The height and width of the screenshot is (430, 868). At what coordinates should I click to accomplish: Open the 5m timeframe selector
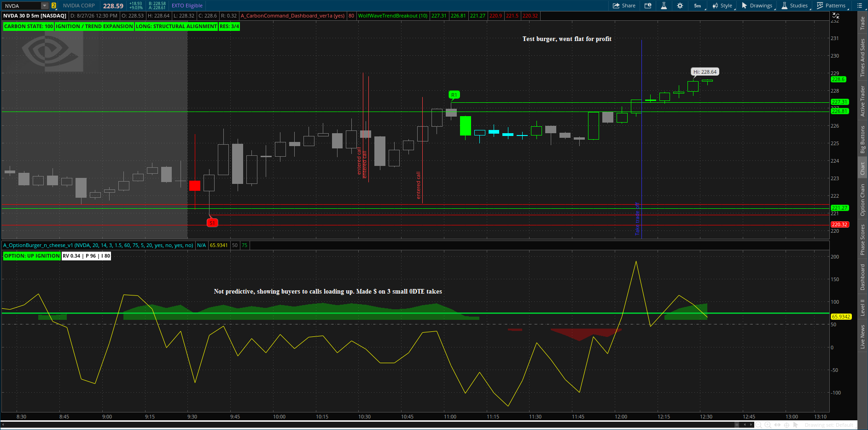click(x=698, y=6)
